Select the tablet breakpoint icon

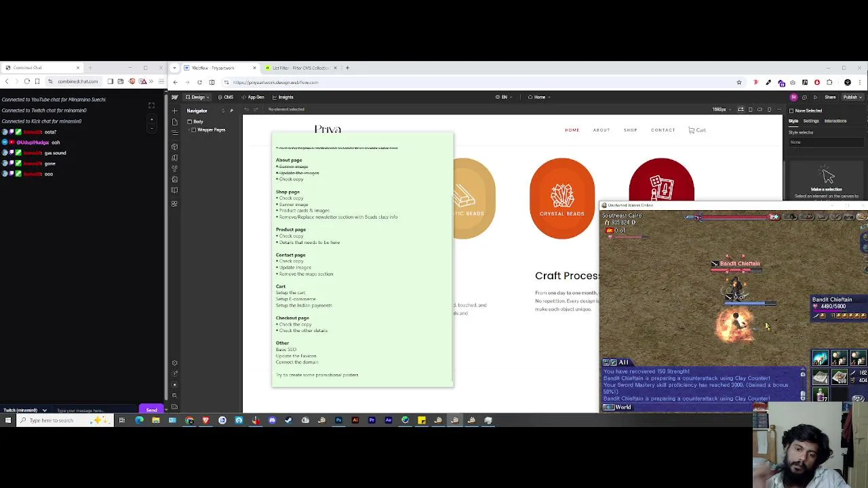tap(750, 109)
